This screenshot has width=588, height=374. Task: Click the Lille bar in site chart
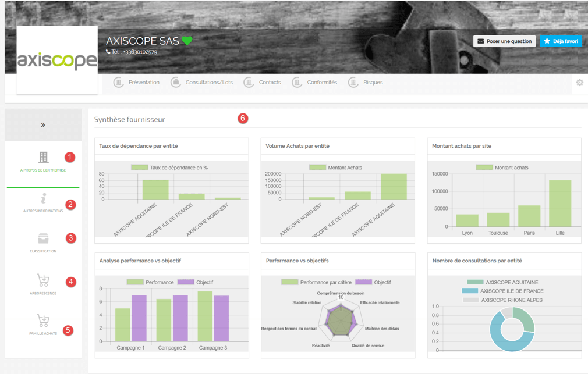560,204
